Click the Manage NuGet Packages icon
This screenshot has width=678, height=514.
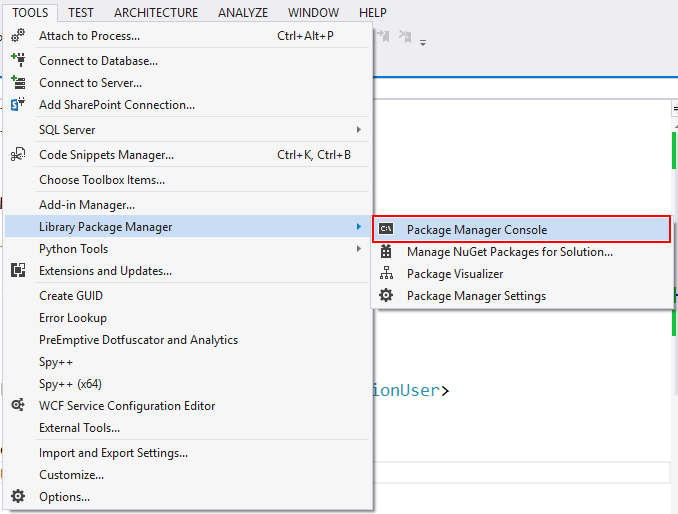click(386, 252)
